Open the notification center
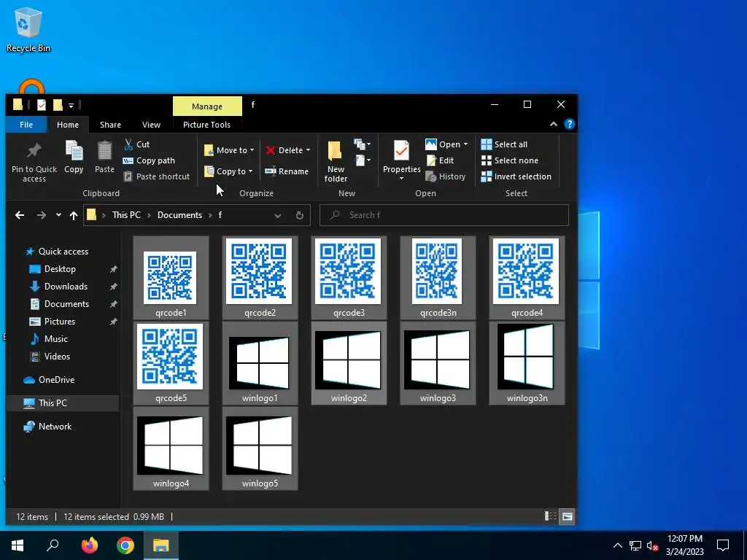 click(723, 545)
